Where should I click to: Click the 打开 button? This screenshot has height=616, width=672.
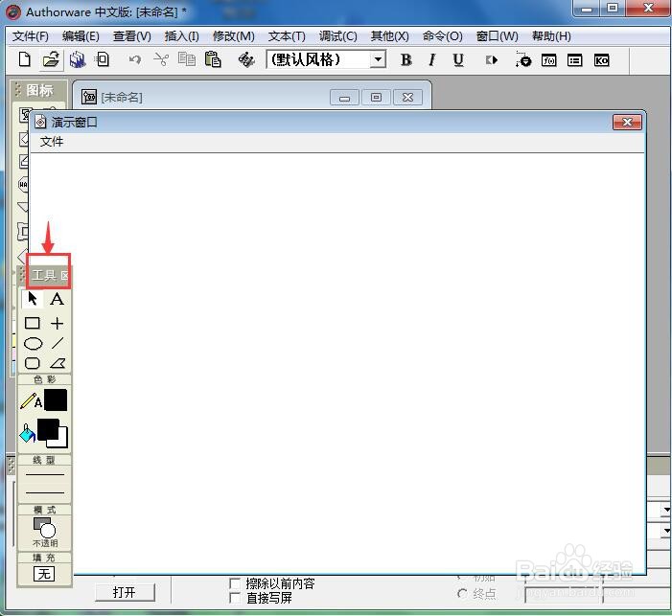click(x=125, y=592)
